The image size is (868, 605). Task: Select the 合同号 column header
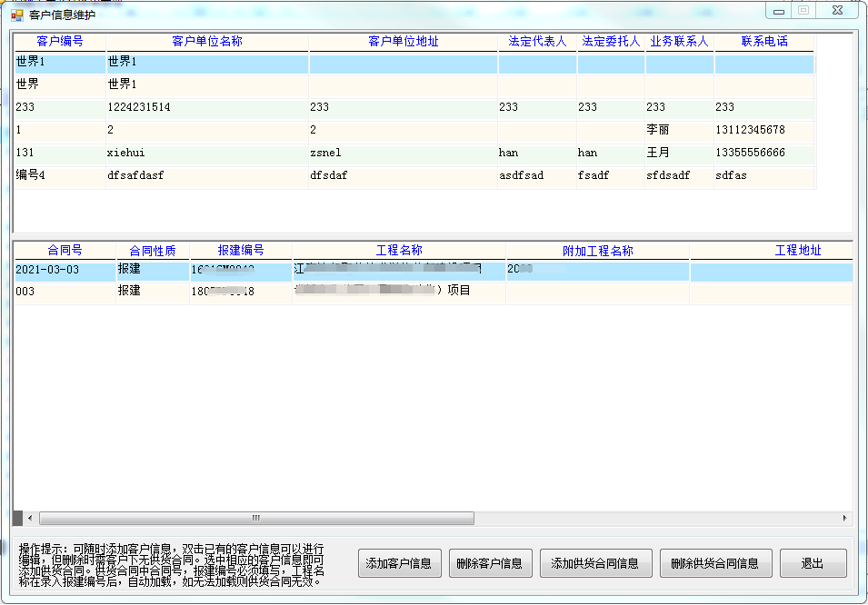point(65,251)
